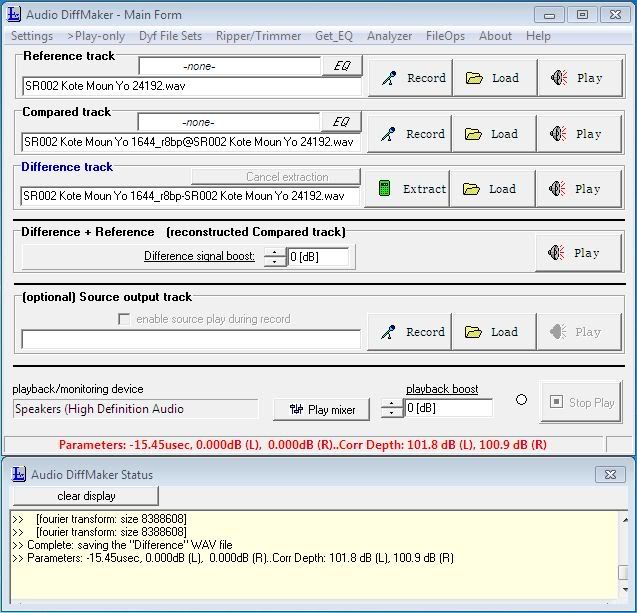Click the Cancel extraction button
Viewport: 637px width, 613px height.
[x=276, y=177]
